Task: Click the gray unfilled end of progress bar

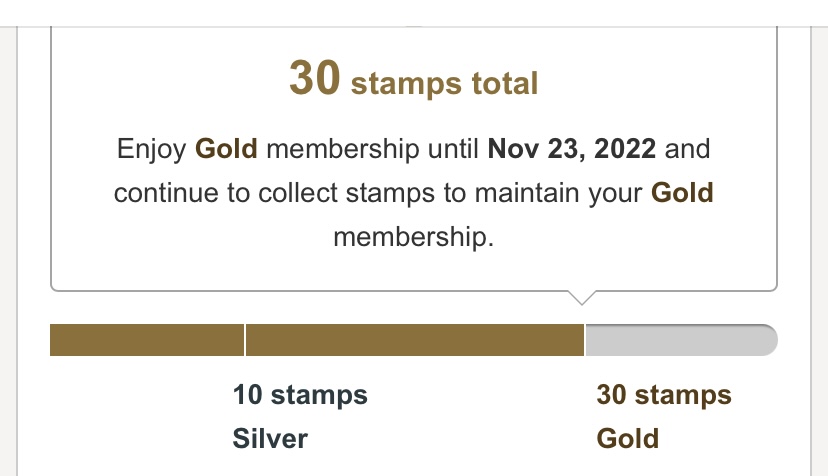Action: click(x=680, y=340)
